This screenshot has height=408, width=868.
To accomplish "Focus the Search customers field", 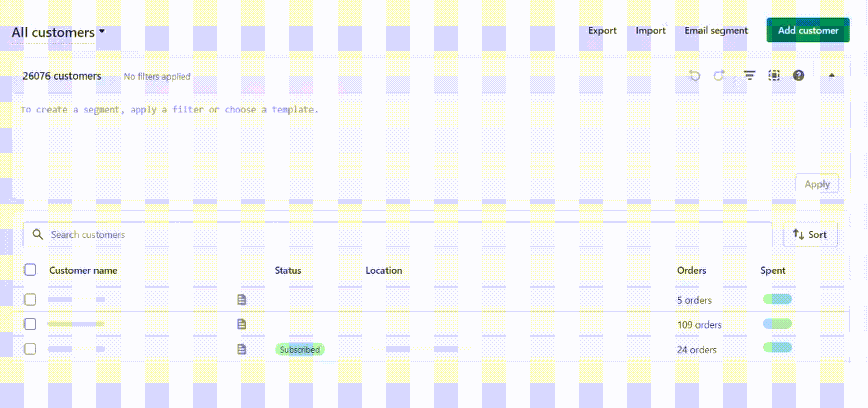I will (x=397, y=234).
